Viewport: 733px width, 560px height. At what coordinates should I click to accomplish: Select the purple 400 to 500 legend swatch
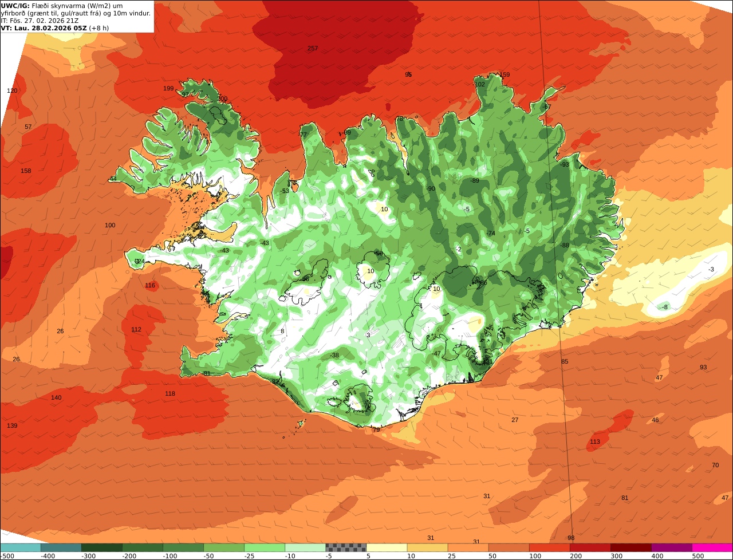click(672, 547)
